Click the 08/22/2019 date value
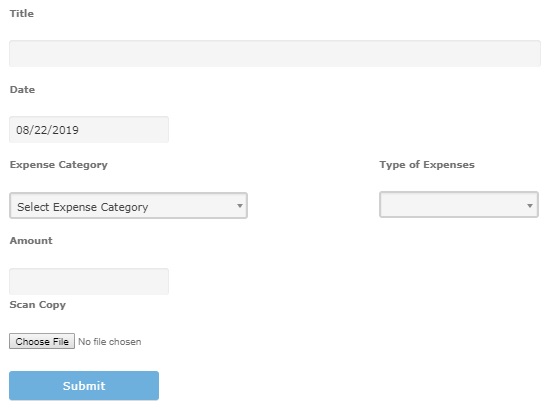 (47, 130)
